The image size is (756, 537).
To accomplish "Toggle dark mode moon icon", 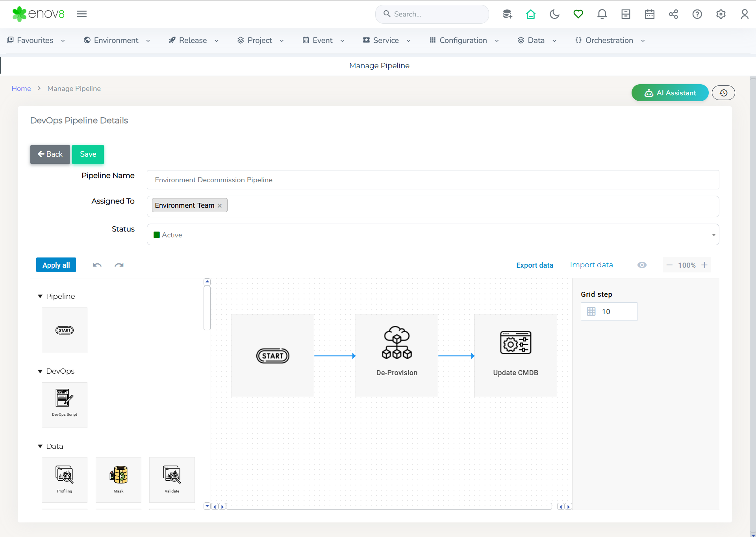I will coord(554,14).
